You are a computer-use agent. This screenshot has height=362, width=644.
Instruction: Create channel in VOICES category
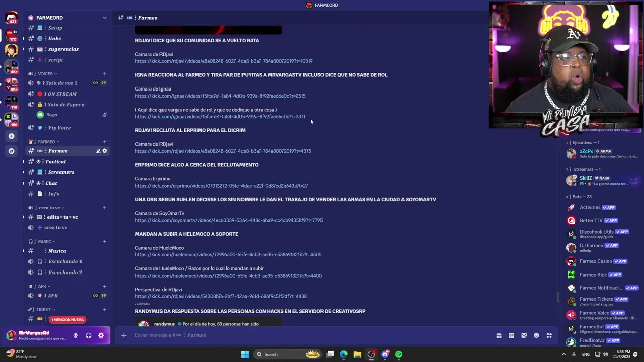(x=105, y=74)
